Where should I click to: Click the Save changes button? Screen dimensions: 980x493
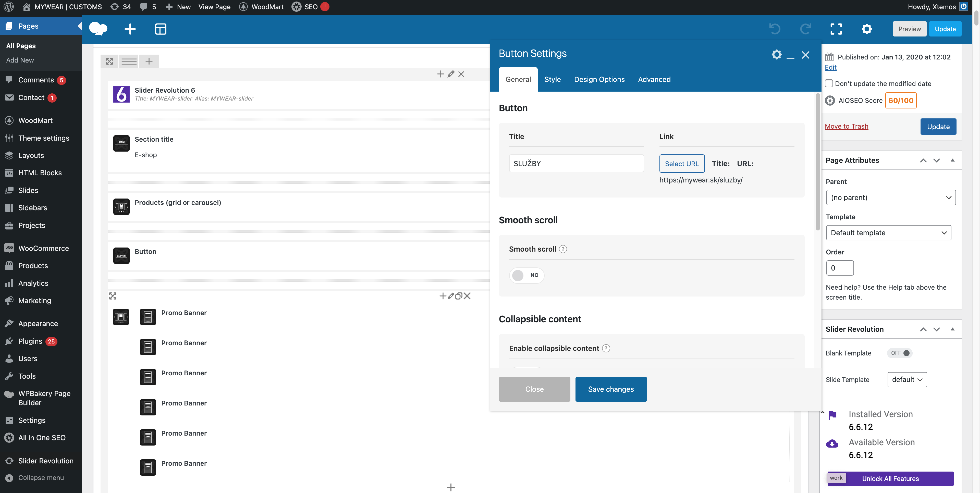tap(611, 389)
